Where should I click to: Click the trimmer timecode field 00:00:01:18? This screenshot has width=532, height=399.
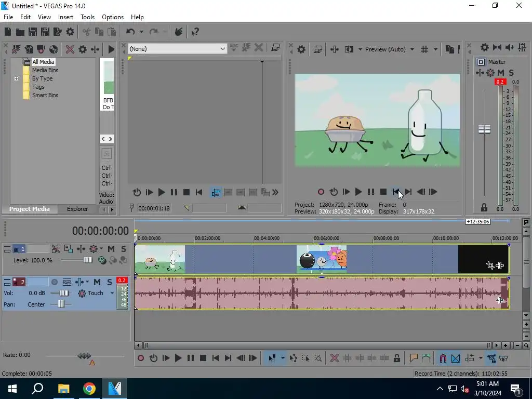[x=154, y=208]
